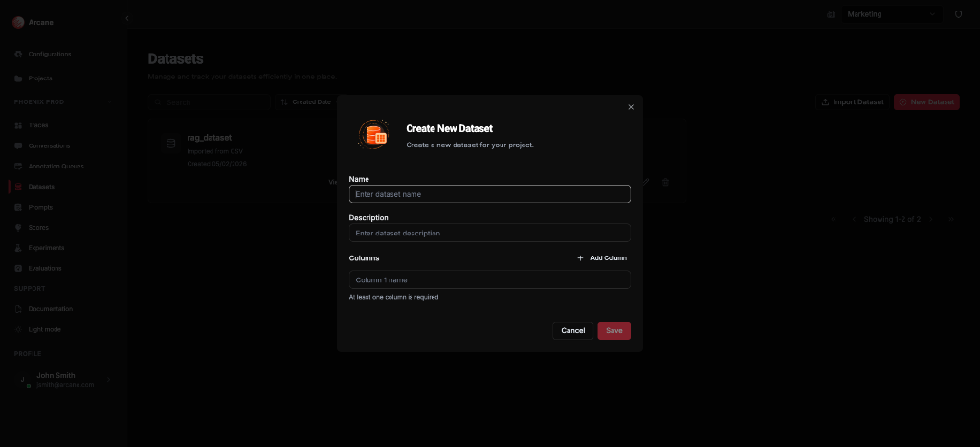The image size is (980, 447).
Task: Click the Traces grid icon
Action: click(18, 125)
